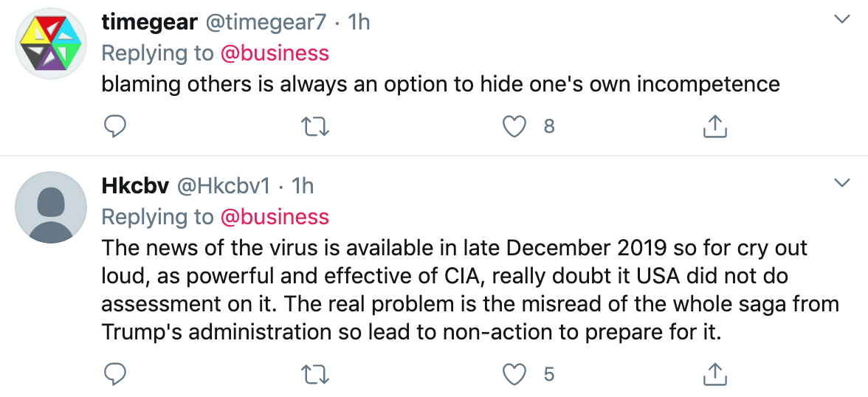Share timegear's tweet
The height and width of the screenshot is (397, 868).
pyautogui.click(x=714, y=128)
